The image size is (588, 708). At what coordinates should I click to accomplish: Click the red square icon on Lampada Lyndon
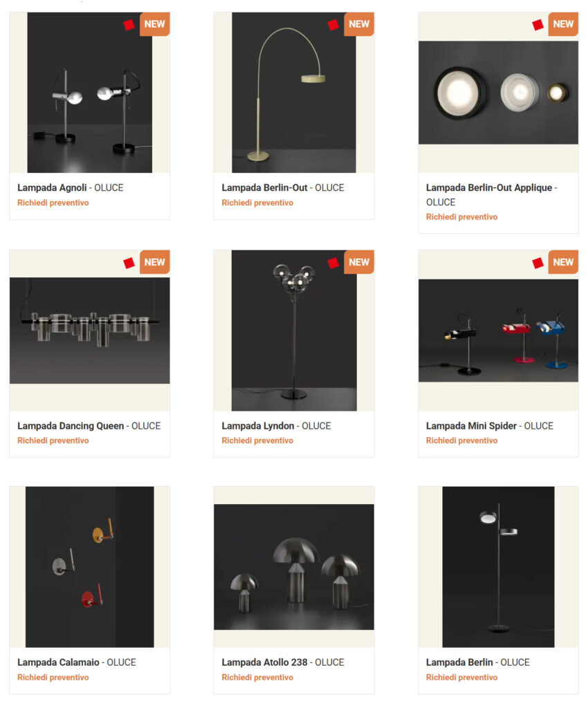coord(333,263)
